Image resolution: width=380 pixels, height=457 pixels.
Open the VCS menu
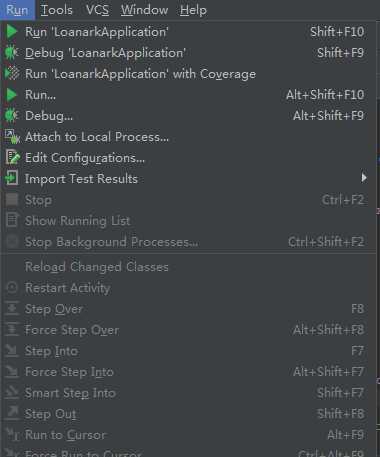97,10
